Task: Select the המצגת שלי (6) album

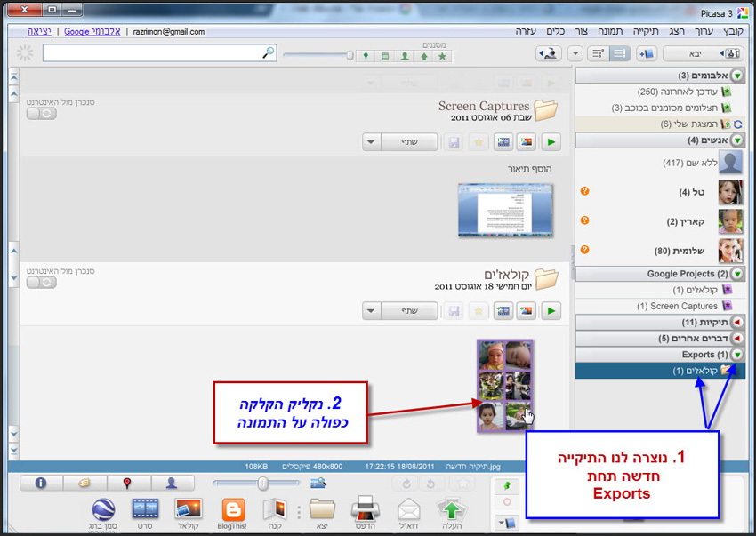Action: click(x=660, y=124)
